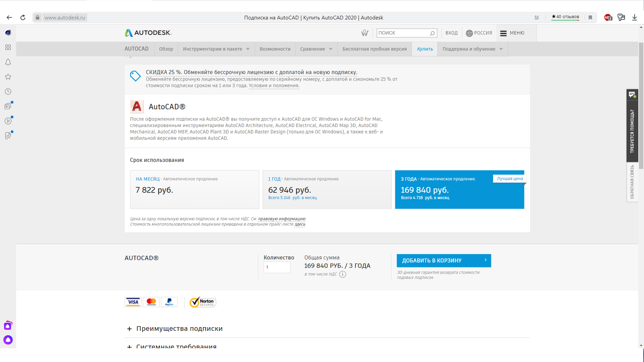Open the sidebar history clock icon
This screenshot has width=644, height=362.
[8, 92]
